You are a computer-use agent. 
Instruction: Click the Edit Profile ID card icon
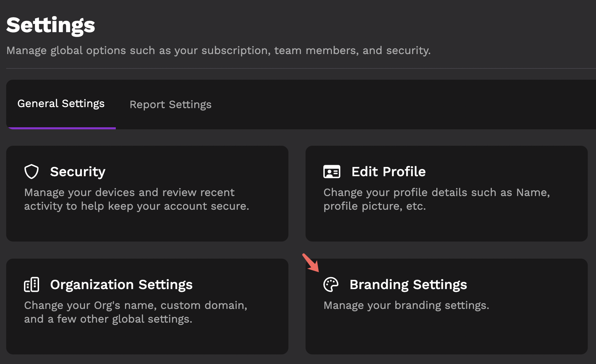(x=332, y=171)
